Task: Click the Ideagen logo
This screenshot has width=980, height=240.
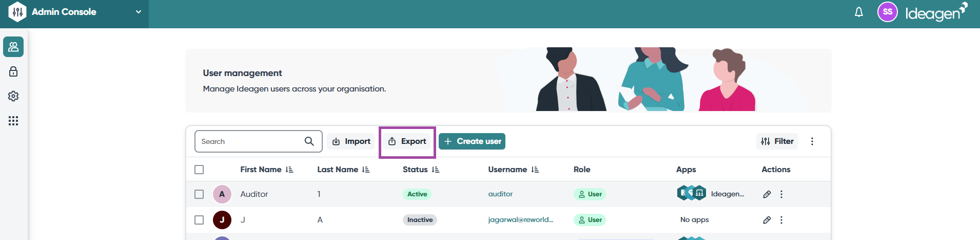Action: (936, 12)
